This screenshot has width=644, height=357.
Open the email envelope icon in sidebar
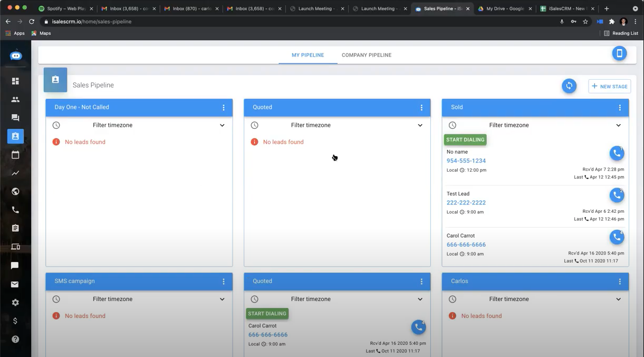15,284
